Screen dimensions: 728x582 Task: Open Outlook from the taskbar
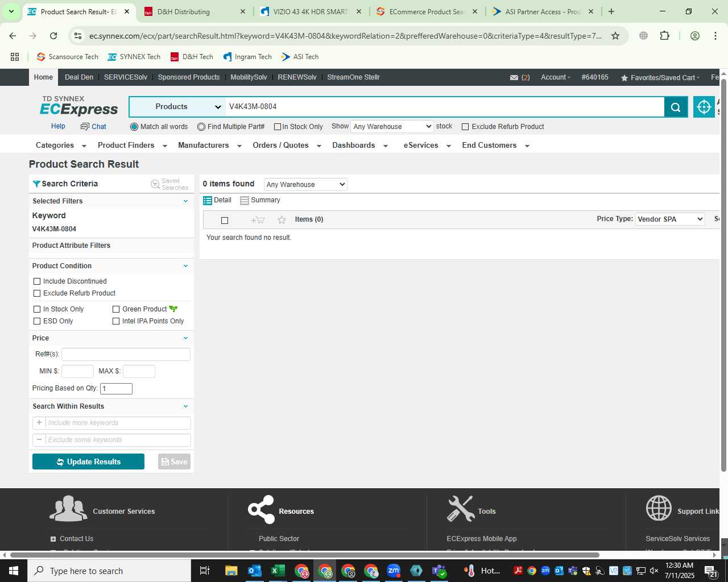click(x=255, y=571)
